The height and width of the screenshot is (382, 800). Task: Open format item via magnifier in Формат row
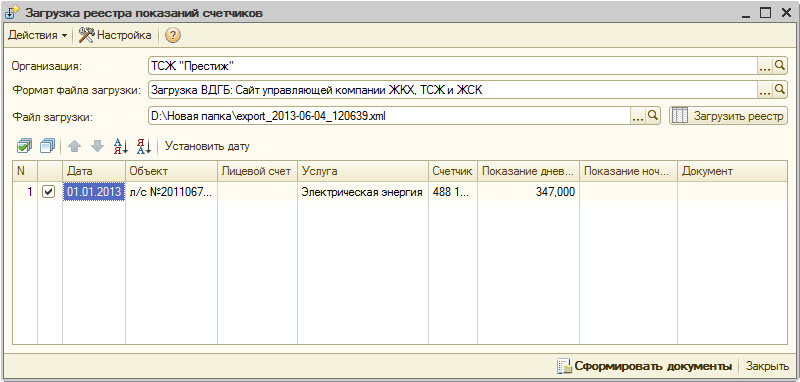[x=779, y=90]
